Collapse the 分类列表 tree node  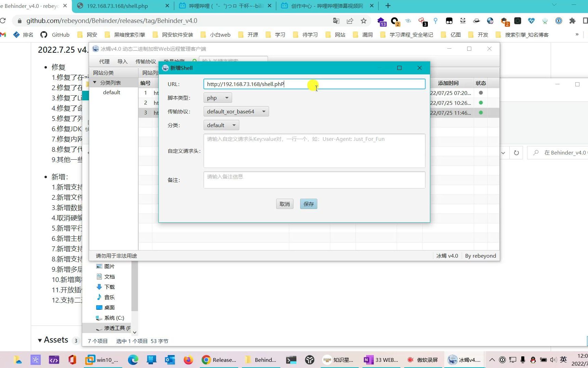tap(95, 83)
